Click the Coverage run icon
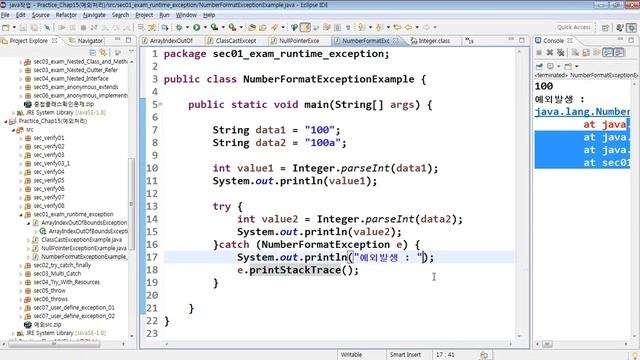Image resolution: width=640 pixels, height=360 pixels. tap(214, 27)
